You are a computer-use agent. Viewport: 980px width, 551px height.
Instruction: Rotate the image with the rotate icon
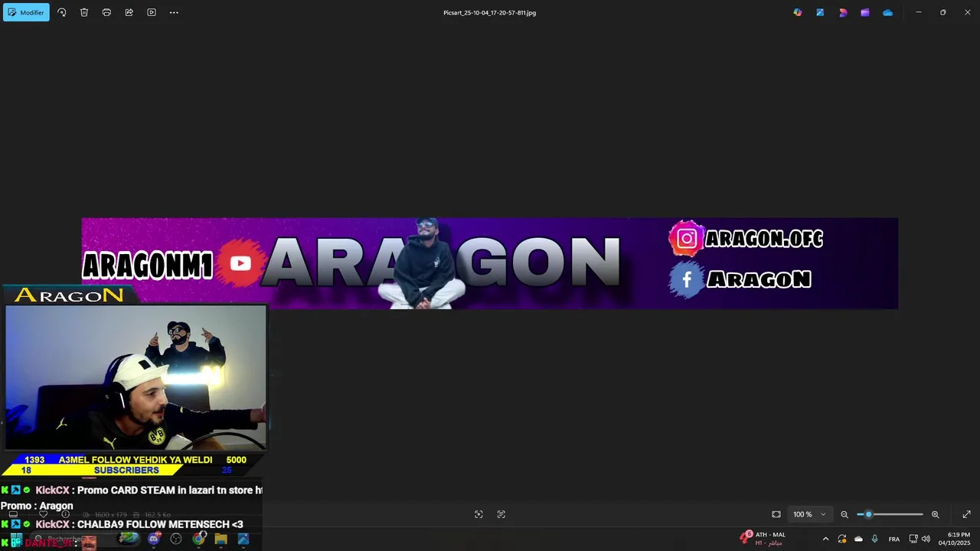point(62,12)
